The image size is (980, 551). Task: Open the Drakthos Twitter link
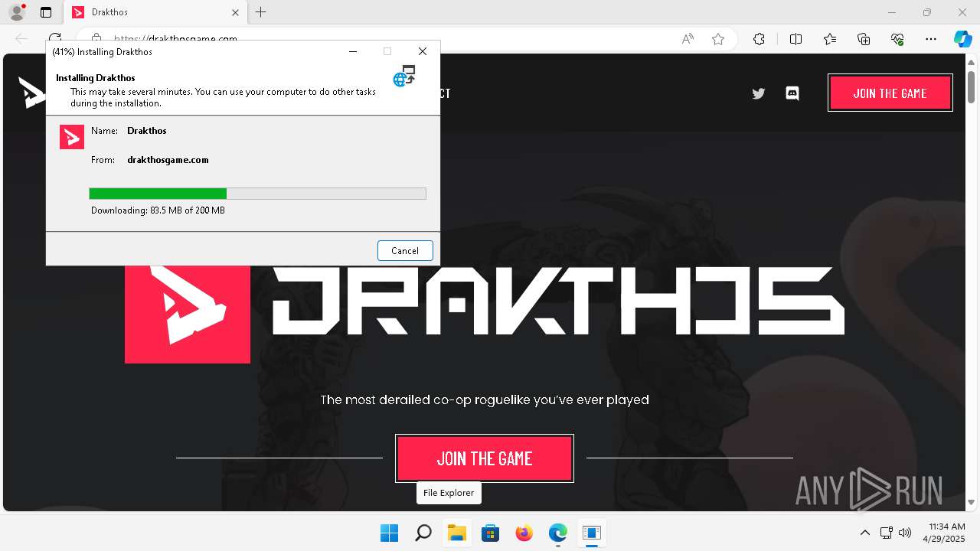[x=759, y=93]
